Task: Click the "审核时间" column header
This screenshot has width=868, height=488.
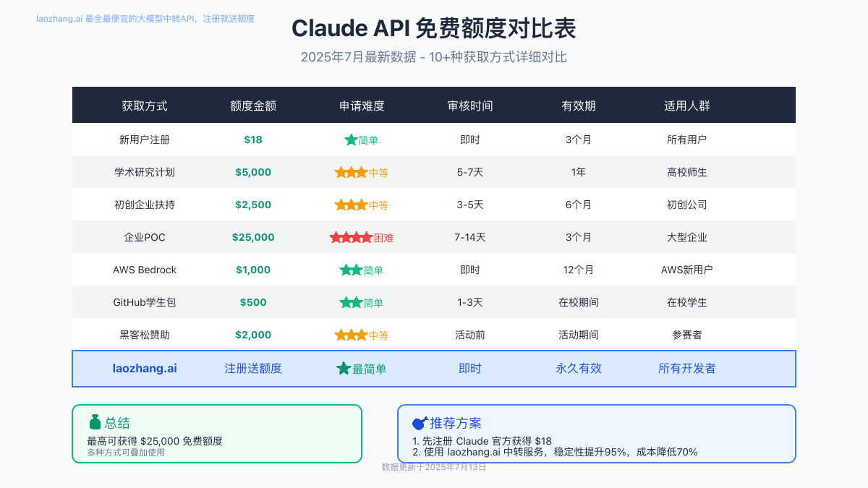Action: click(x=470, y=106)
